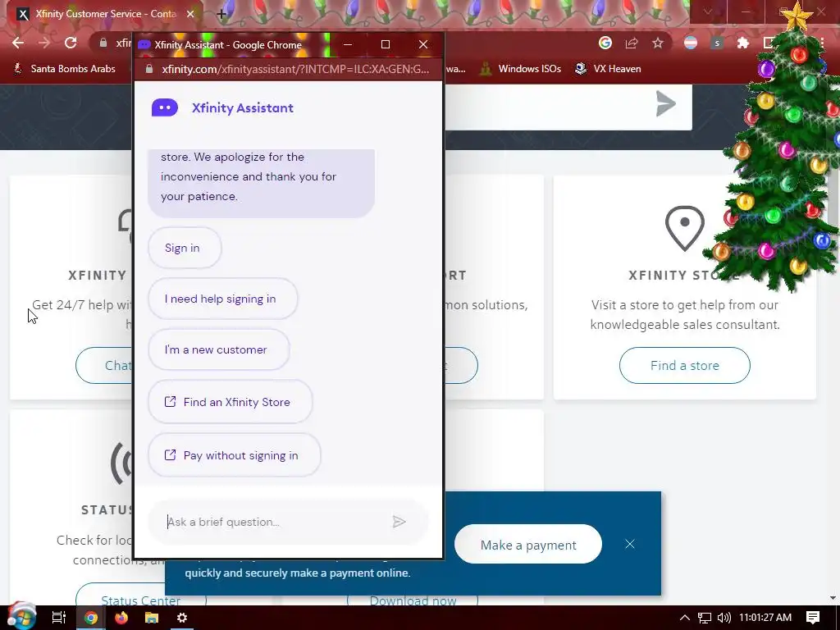Screen dimensions: 840x630
Task: Click the Make a payment button
Action: click(x=528, y=545)
